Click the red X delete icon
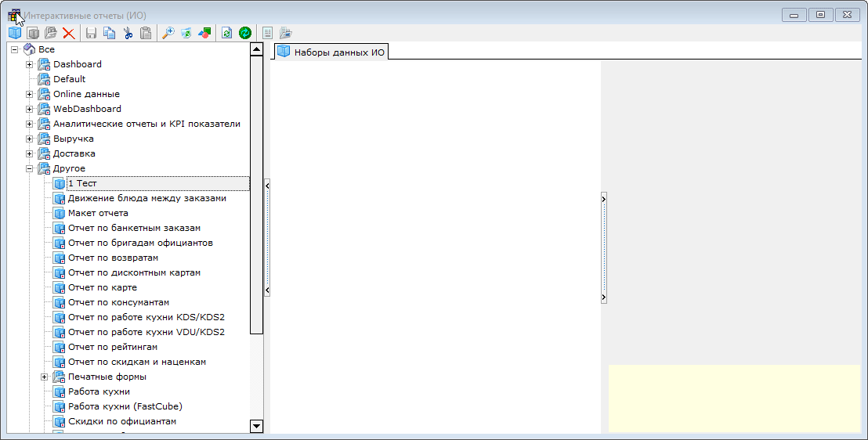This screenshot has height=440, width=868. pyautogui.click(x=69, y=33)
